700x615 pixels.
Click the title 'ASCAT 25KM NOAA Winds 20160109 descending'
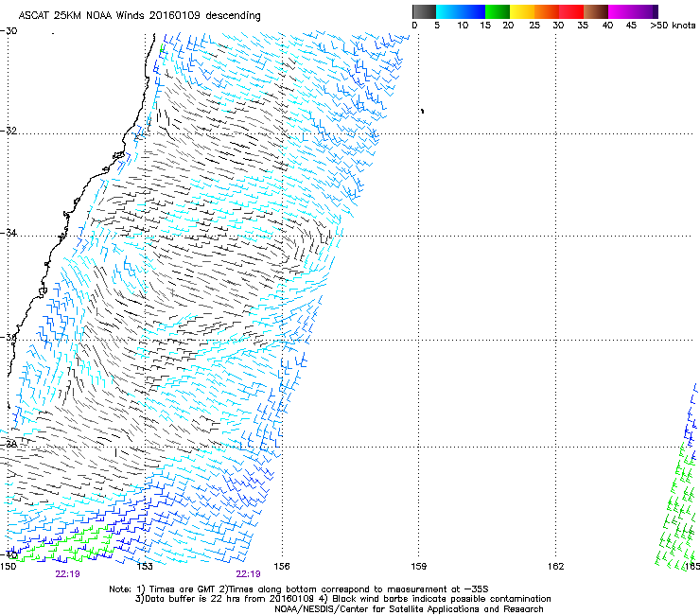139,16
